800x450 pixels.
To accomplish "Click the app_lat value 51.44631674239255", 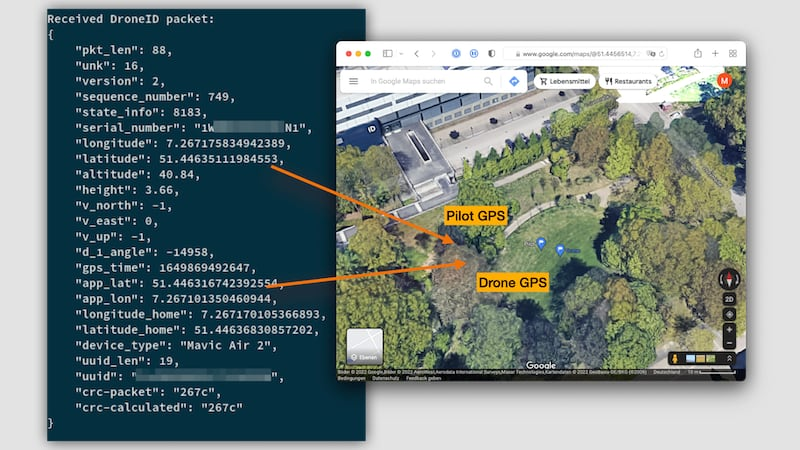I will pyautogui.click(x=214, y=283).
